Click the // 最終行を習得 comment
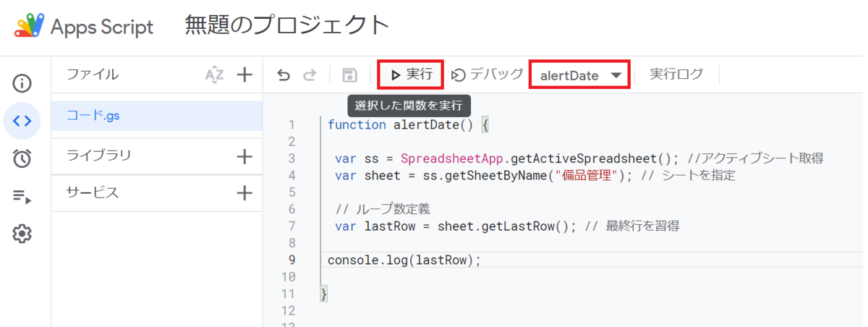 tap(632, 226)
